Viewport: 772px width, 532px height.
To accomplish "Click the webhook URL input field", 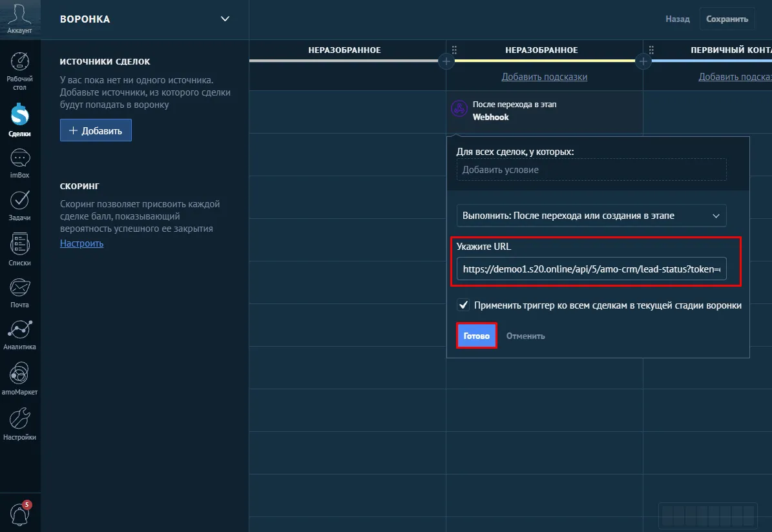I will pyautogui.click(x=591, y=269).
